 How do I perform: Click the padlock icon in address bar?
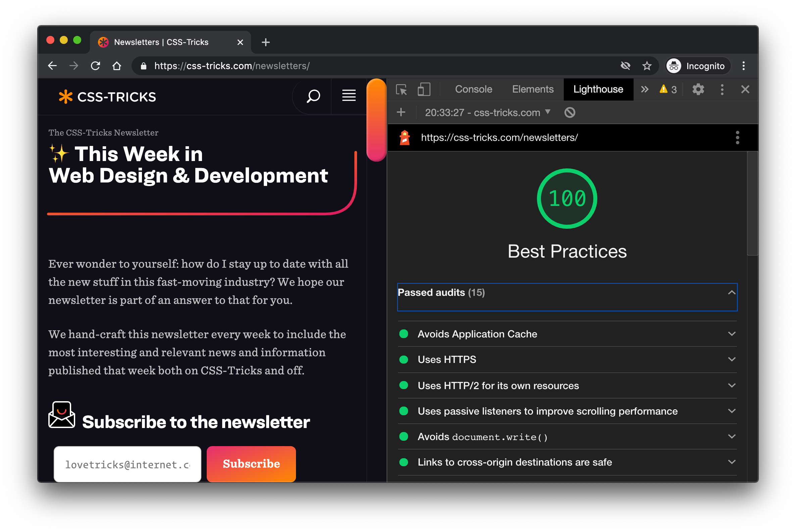pos(144,66)
